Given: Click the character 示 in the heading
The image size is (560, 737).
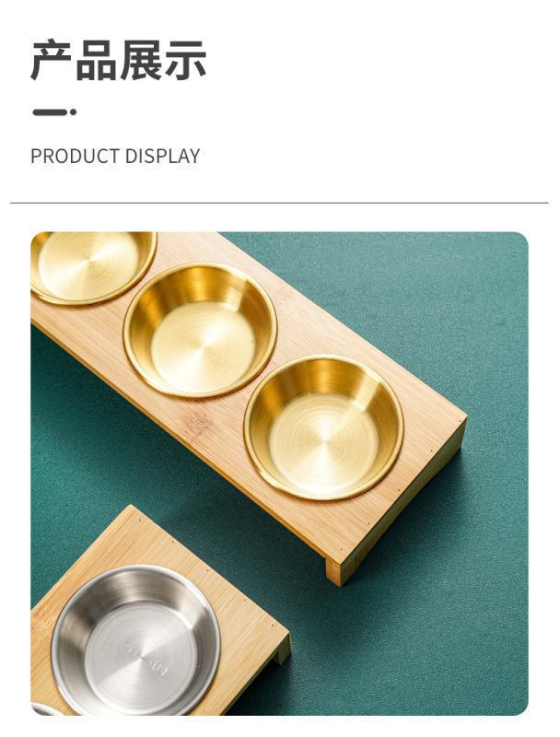Looking at the screenshot, I should [x=185, y=60].
